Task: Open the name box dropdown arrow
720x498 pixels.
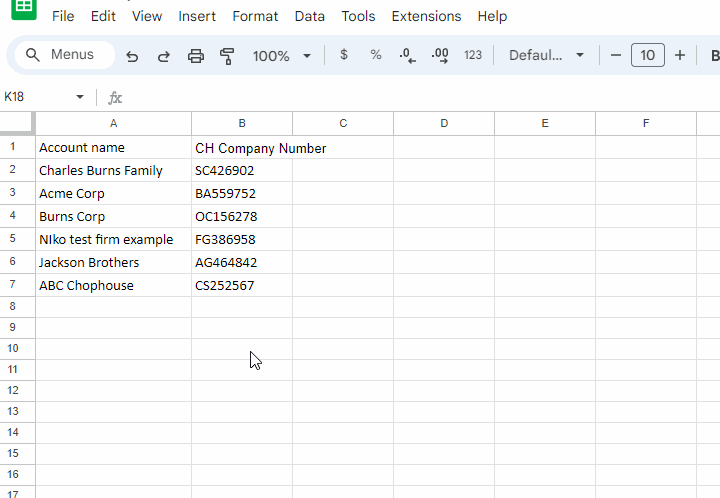Action: click(x=80, y=97)
